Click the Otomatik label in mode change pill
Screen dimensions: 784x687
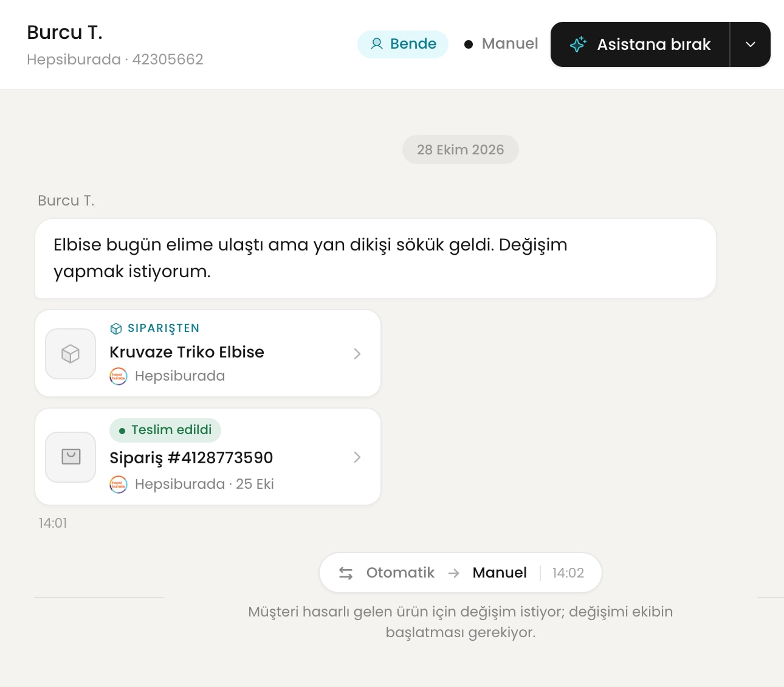pyautogui.click(x=401, y=573)
